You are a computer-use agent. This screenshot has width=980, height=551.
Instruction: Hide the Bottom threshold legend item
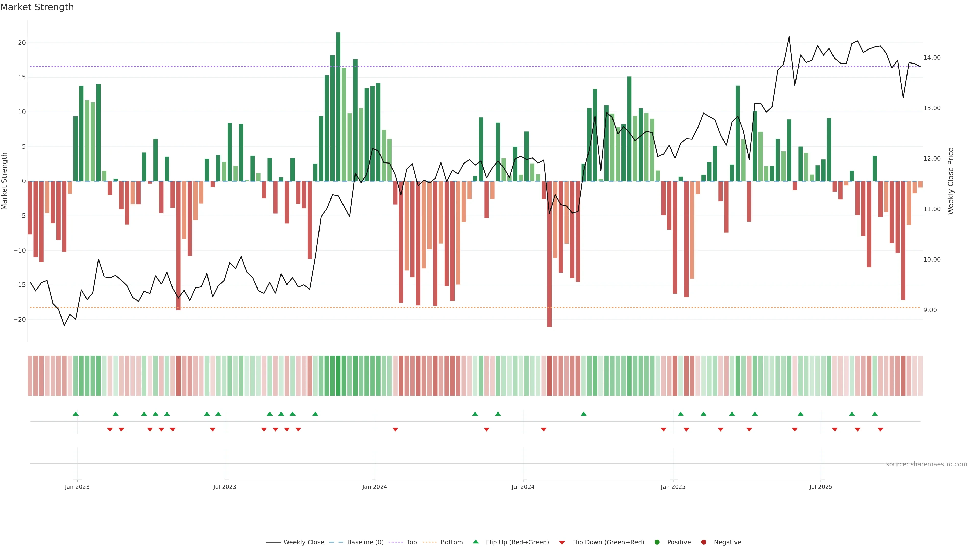pos(451,542)
